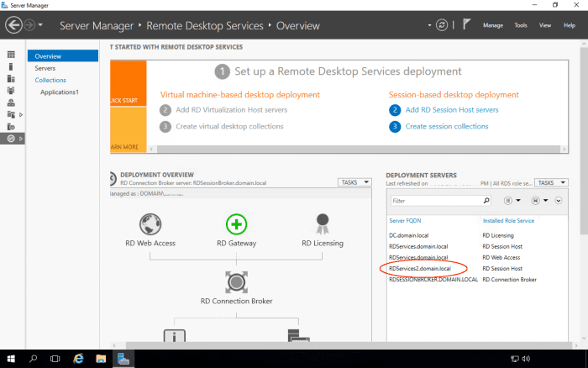Screen dimensions: 588x368
Task: Go back with the Back arrow button
Action: tap(13, 25)
